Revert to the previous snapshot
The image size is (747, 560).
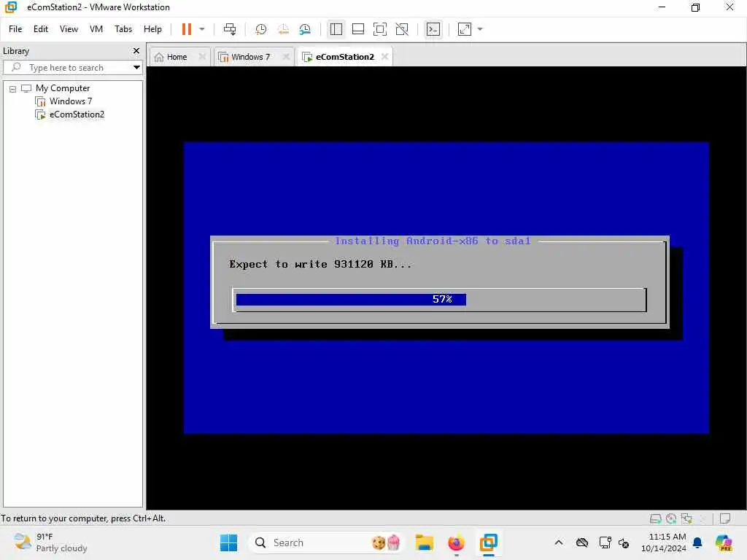coord(283,29)
